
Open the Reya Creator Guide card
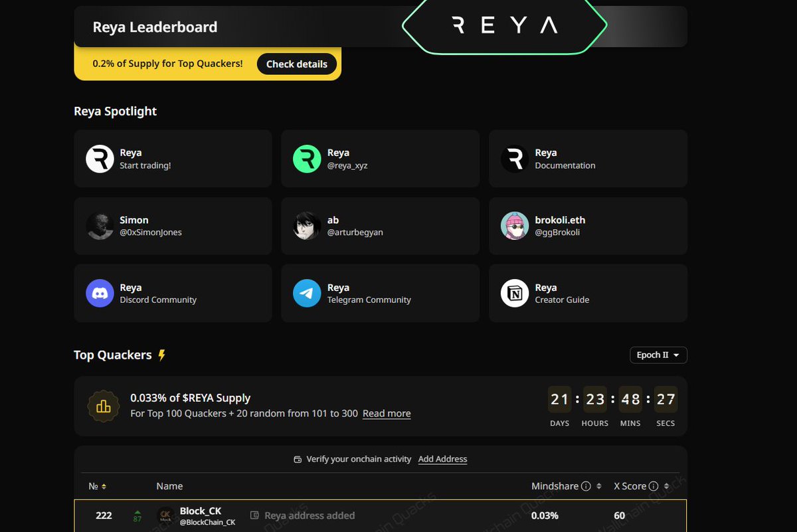point(588,293)
